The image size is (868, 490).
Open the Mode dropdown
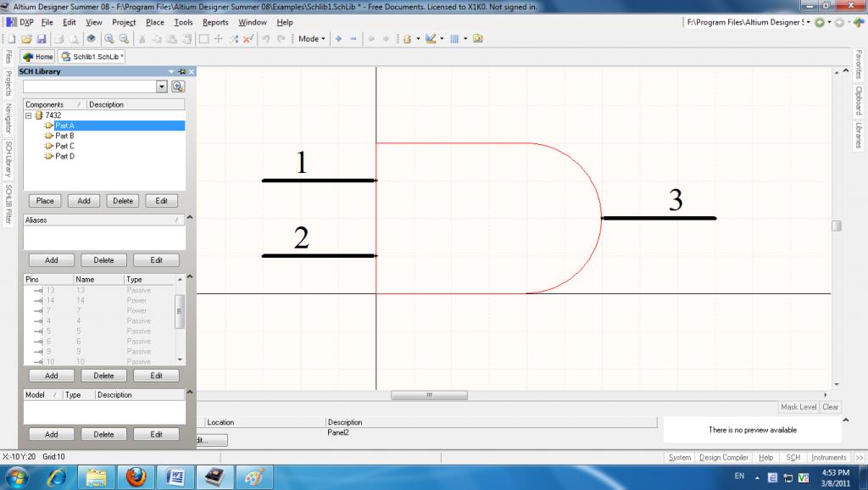click(x=312, y=39)
